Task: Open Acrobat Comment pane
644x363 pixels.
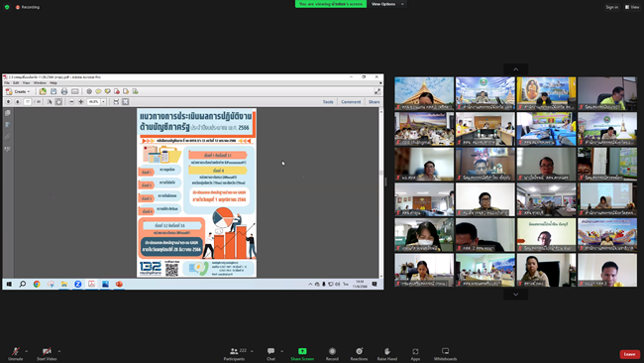Action: click(351, 101)
